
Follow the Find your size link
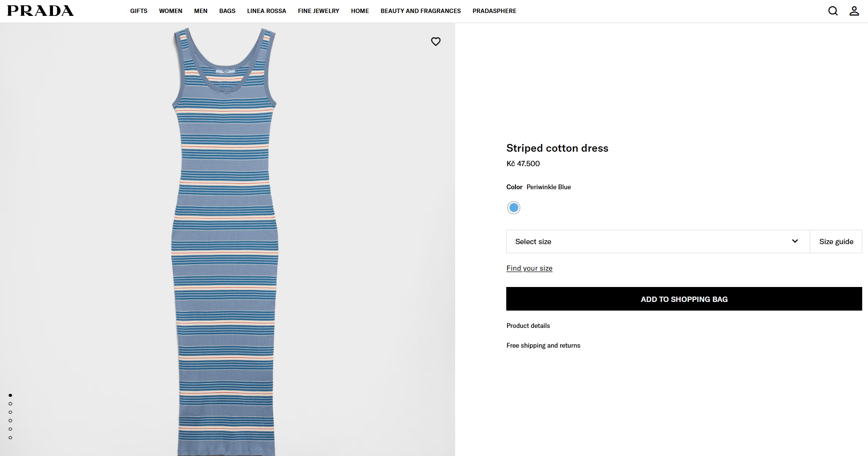click(x=529, y=268)
